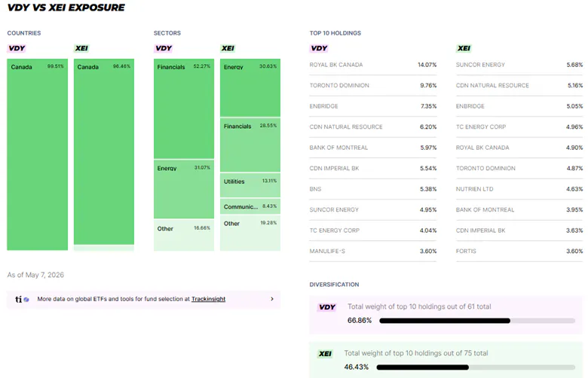Click ROYAL BK CANADA in XEI holdings
Viewport: 588px width, 378px height.
tap(482, 148)
